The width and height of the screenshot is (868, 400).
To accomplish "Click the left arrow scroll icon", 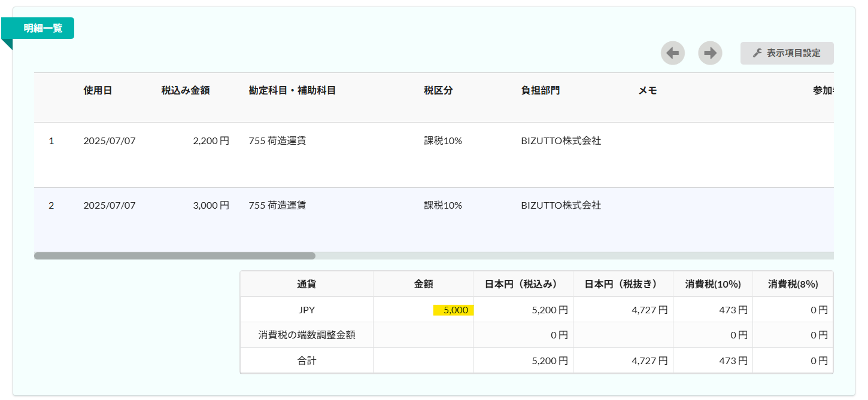I will pos(673,53).
